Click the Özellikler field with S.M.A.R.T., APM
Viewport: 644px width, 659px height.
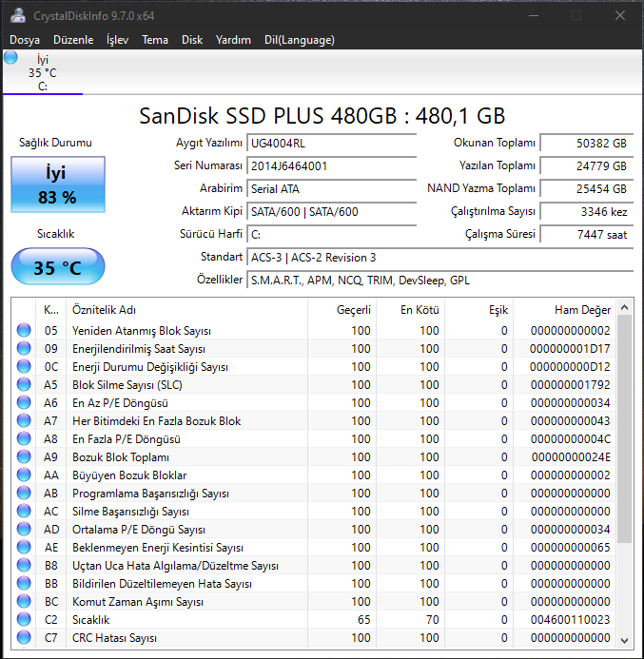tap(440, 280)
